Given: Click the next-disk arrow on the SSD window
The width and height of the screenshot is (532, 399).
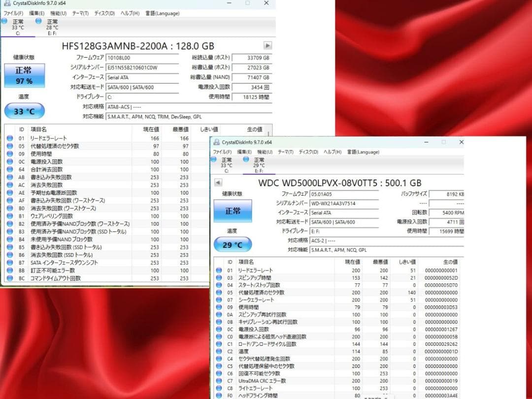Looking at the screenshot, I should (267, 45).
